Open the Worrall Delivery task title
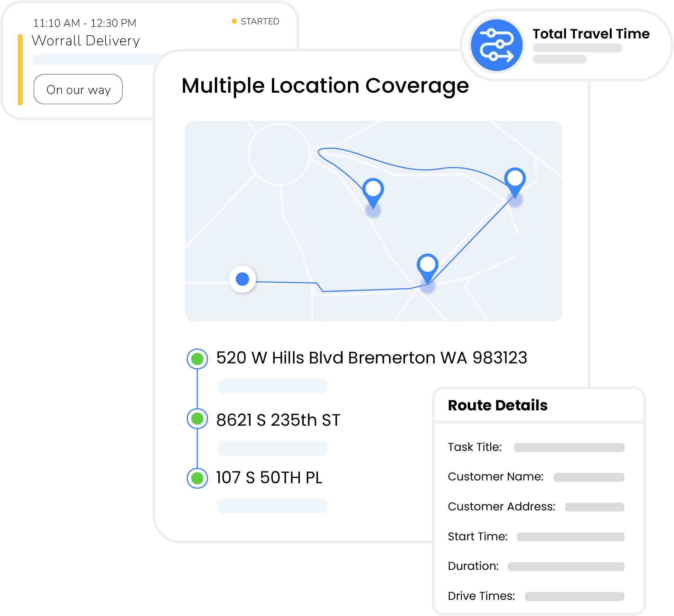The height and width of the screenshot is (616, 674). (x=86, y=41)
